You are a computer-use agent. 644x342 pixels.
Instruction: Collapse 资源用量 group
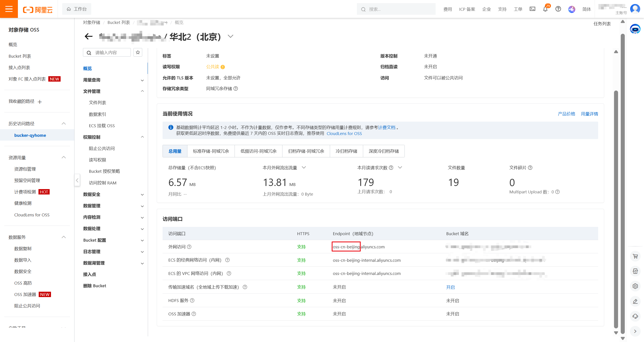point(64,157)
